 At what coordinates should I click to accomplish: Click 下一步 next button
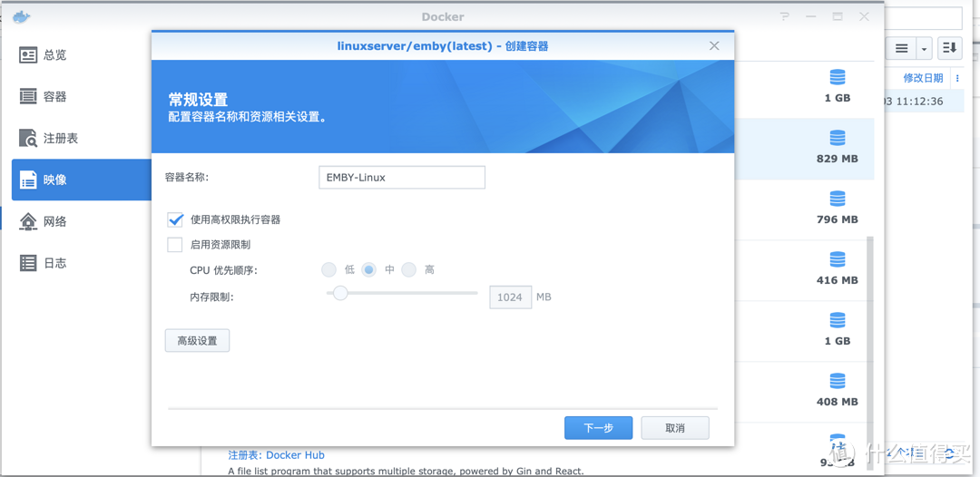tap(598, 428)
